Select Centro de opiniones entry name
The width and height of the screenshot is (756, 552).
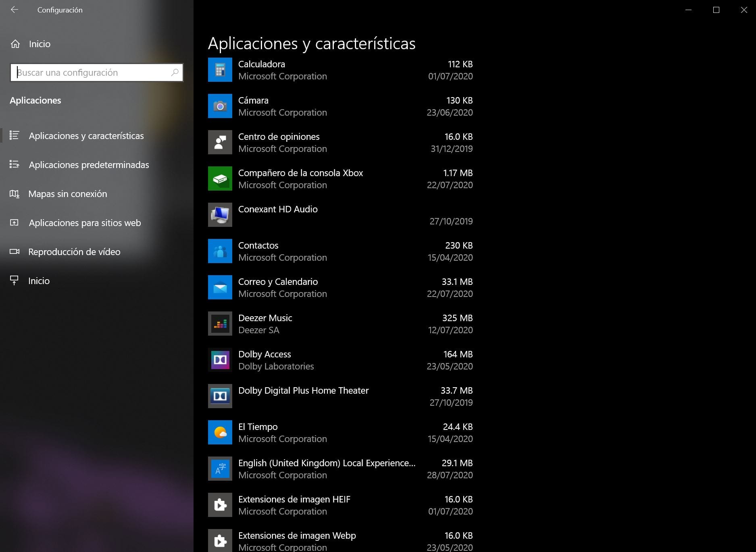[x=279, y=137]
